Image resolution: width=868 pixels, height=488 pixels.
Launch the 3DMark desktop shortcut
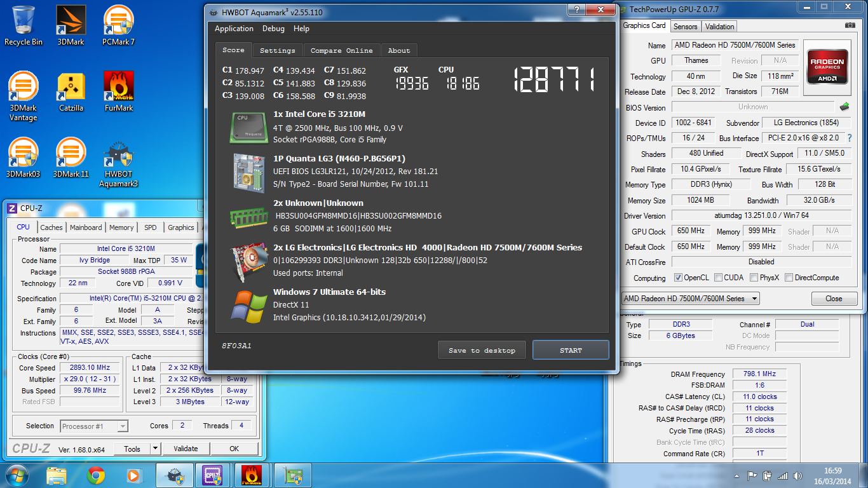click(x=71, y=25)
